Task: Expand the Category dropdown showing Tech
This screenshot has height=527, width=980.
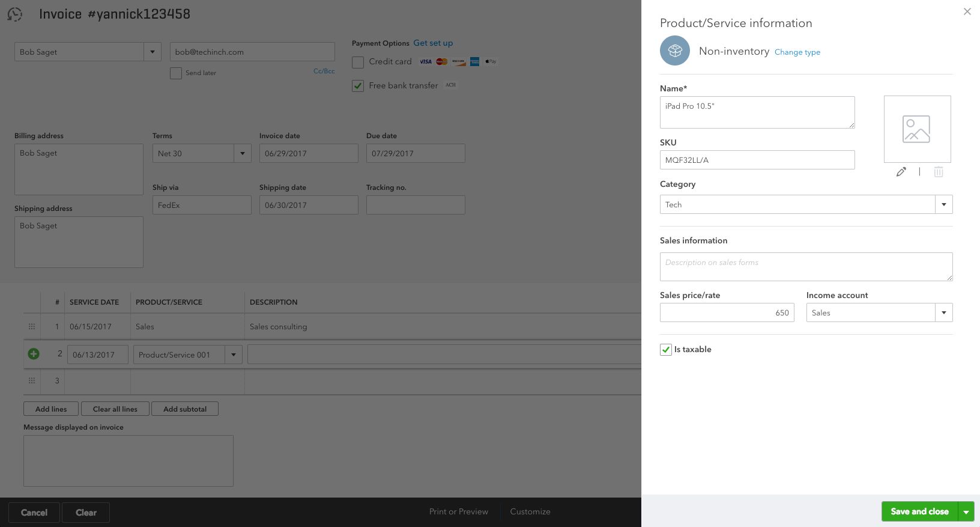Action: pyautogui.click(x=943, y=204)
